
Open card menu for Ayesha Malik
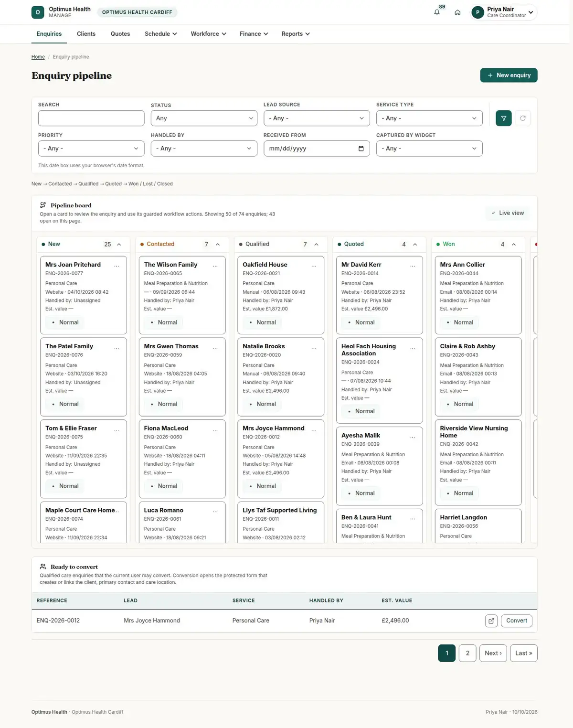[413, 437]
